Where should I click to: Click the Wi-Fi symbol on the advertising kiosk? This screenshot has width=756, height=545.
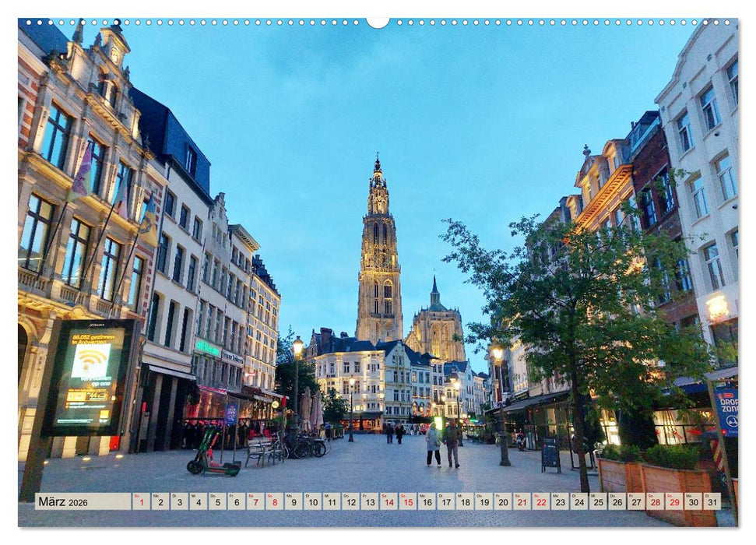[x=90, y=358]
